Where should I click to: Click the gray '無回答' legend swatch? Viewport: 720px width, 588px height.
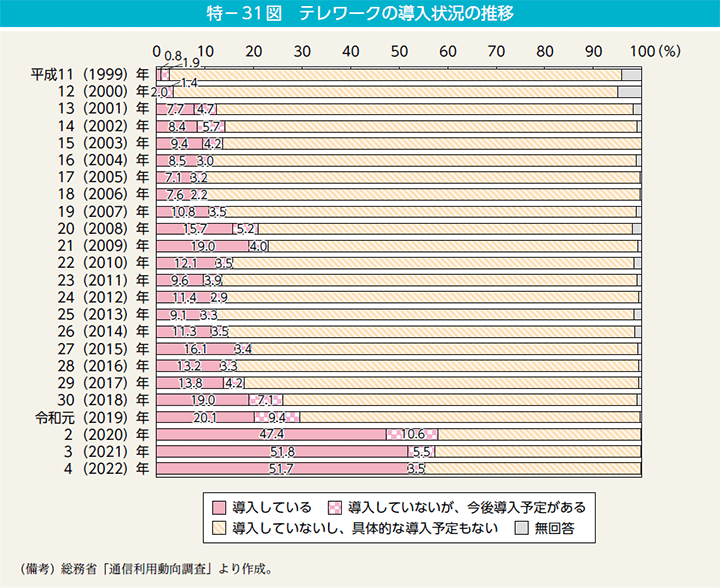pos(522,528)
